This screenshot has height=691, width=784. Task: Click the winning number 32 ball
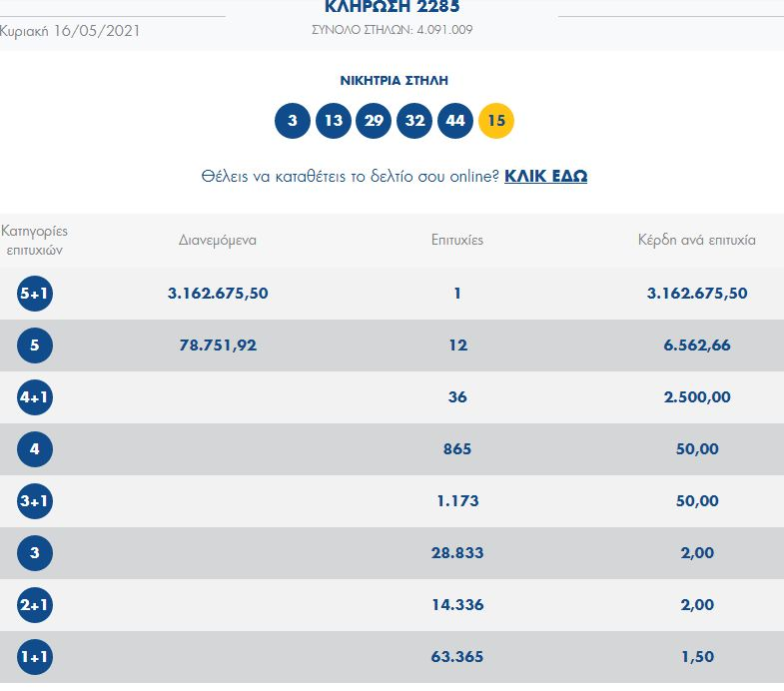pos(414,121)
